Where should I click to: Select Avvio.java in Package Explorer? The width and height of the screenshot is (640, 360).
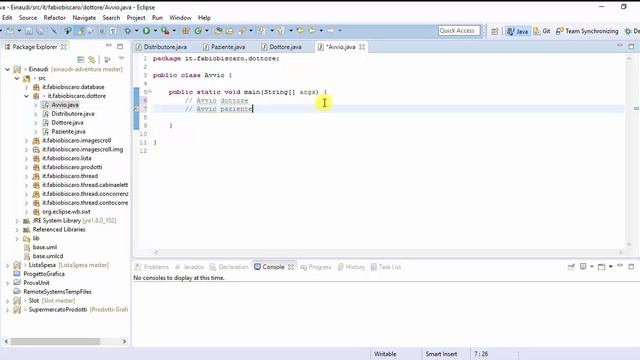pos(65,105)
